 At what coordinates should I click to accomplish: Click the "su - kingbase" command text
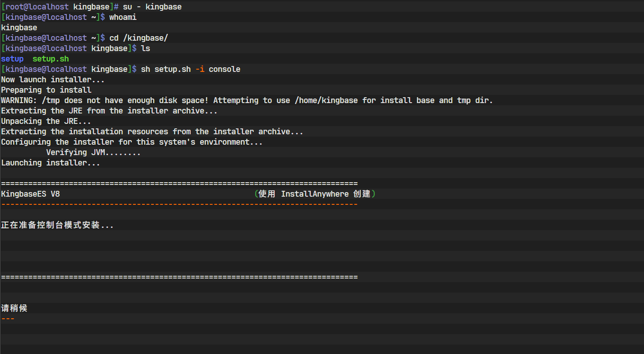(x=152, y=7)
